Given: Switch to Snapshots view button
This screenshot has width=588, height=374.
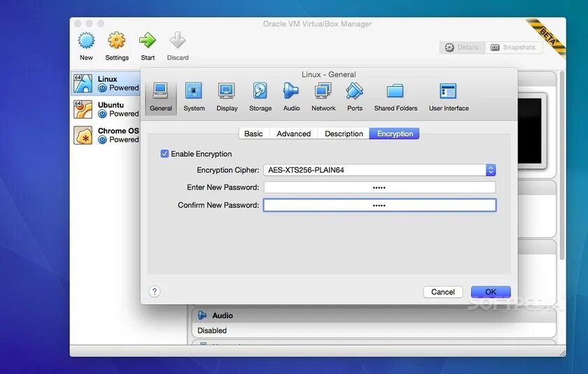Looking at the screenshot, I should [513, 48].
